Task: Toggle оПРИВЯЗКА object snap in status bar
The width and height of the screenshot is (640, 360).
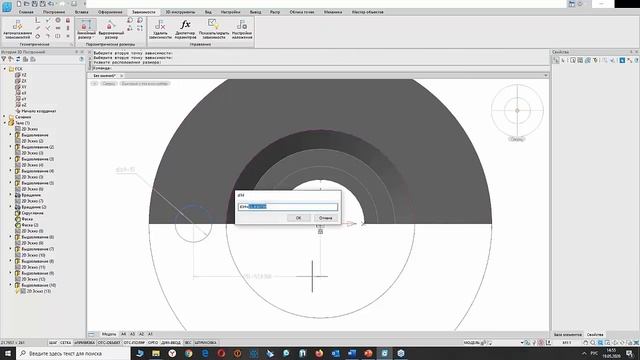Action: click(84, 343)
